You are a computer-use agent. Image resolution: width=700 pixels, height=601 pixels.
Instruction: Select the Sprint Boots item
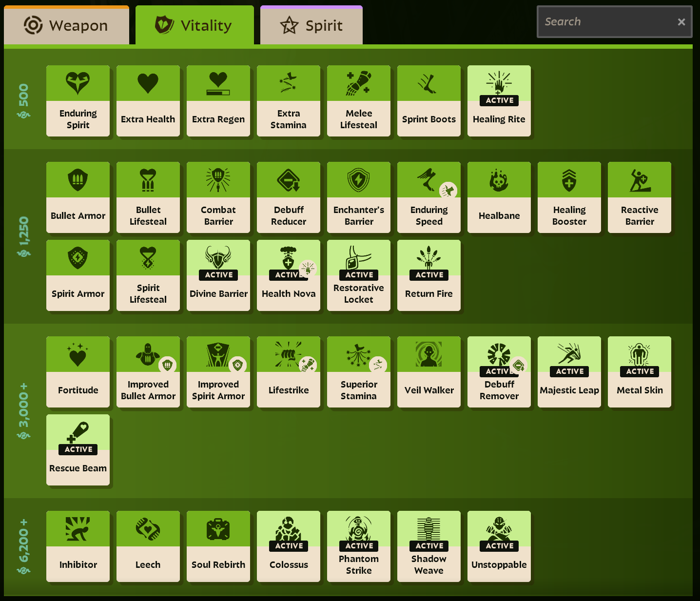point(428,101)
